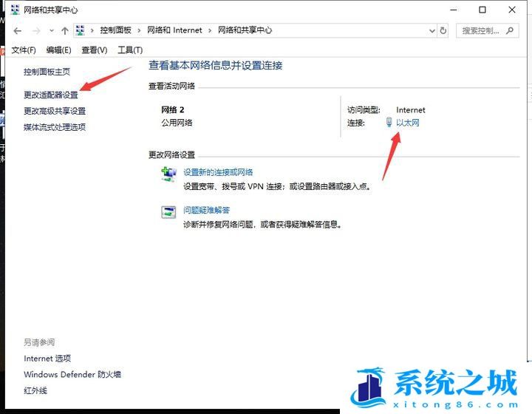Maximize the 网络和共享中心 window
This screenshot has width=532, height=414.
point(482,10)
